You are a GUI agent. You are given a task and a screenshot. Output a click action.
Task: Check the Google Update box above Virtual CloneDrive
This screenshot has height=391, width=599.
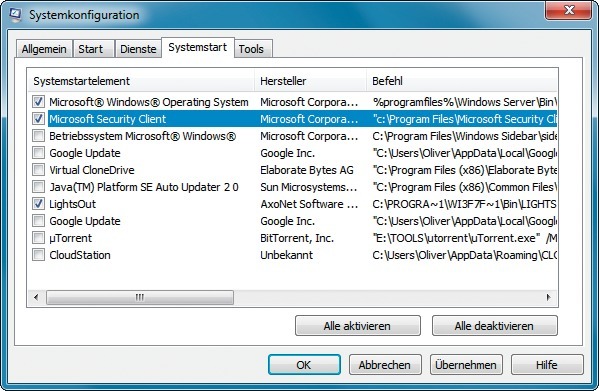point(38,153)
